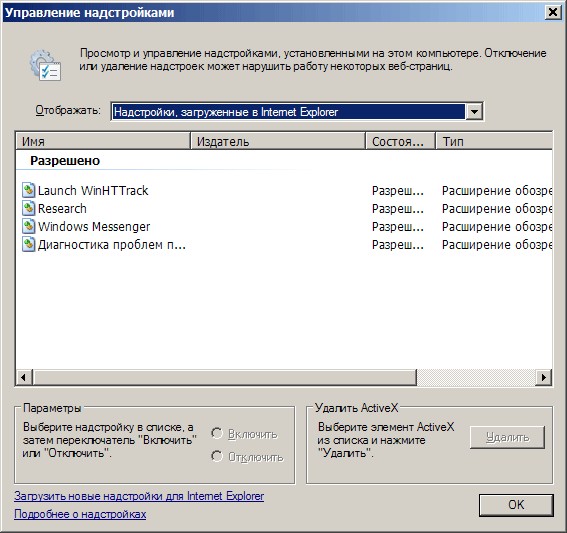Open Загрузить новые надстройки для Internet Explorer link
Screen dimensions: 567x533
click(139, 496)
